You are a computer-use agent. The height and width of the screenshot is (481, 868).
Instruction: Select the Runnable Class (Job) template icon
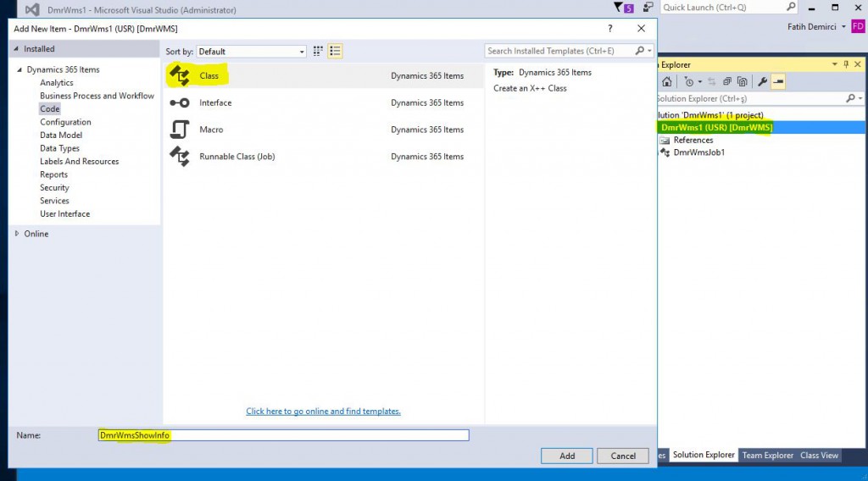(180, 157)
